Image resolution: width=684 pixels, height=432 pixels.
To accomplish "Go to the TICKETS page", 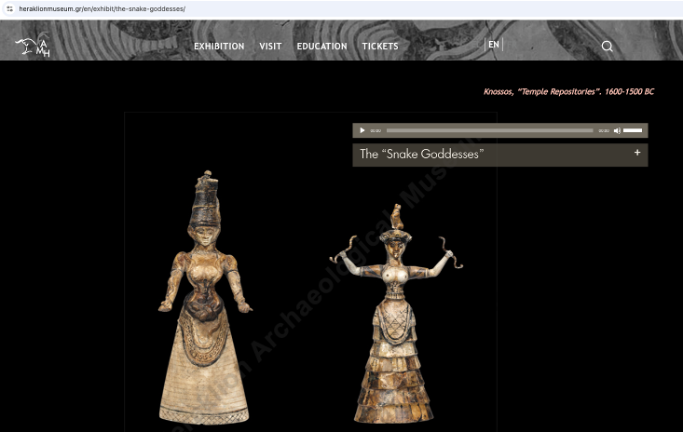I will [380, 46].
